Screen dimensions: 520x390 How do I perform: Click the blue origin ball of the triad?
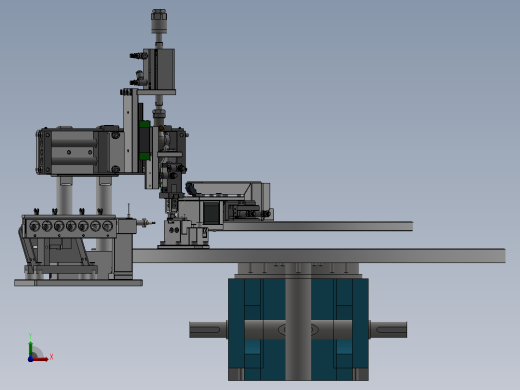pos(30,359)
